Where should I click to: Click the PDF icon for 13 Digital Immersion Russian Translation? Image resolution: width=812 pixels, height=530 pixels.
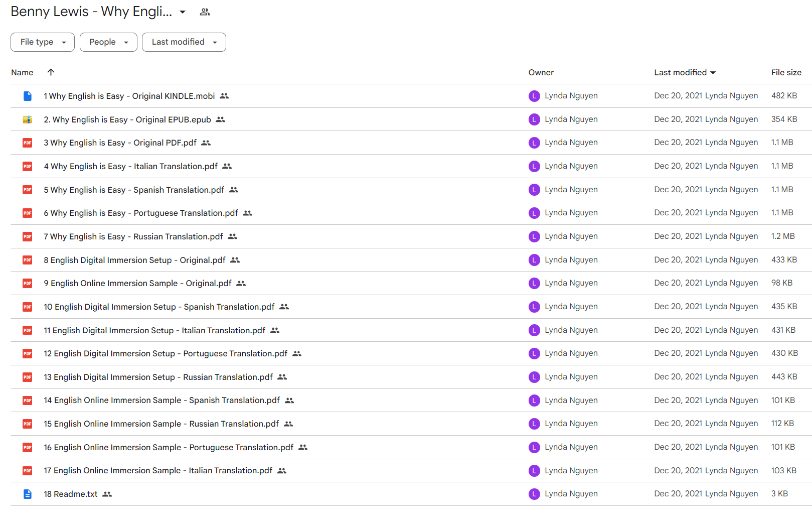28,377
